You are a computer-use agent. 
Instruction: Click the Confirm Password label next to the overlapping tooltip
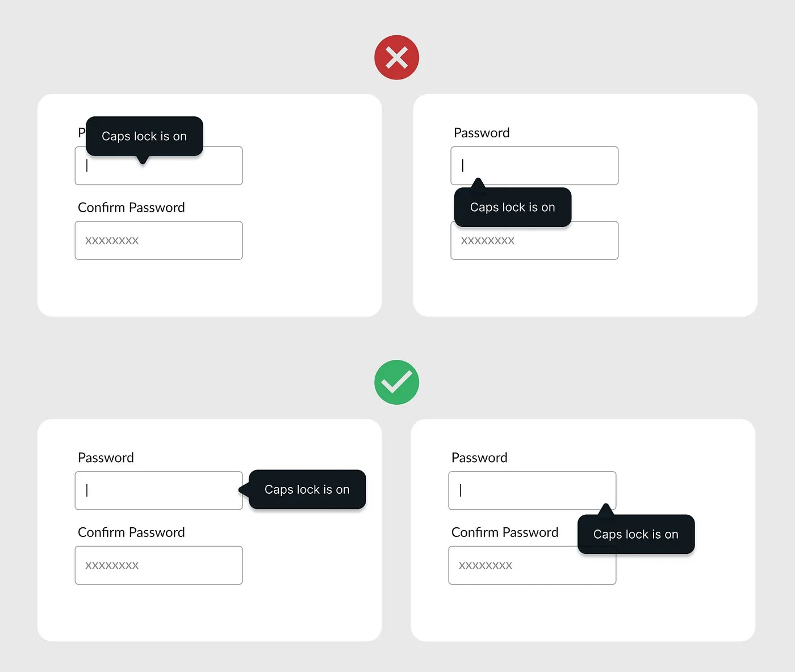point(504,532)
